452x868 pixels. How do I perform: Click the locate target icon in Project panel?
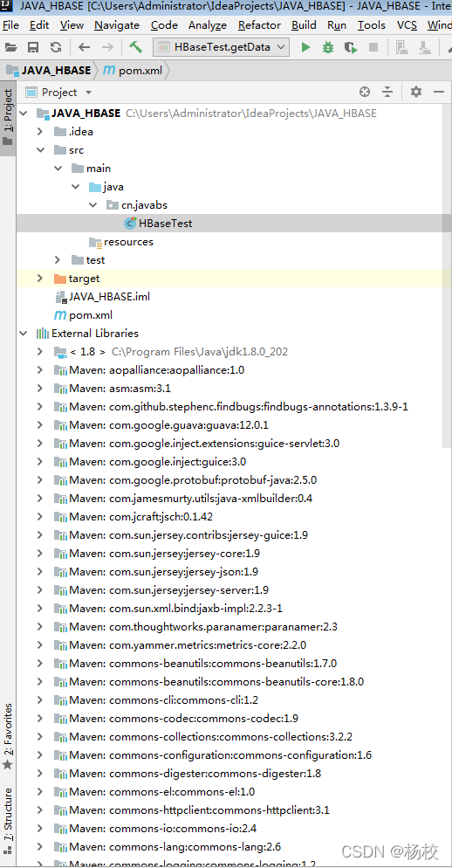point(364,92)
